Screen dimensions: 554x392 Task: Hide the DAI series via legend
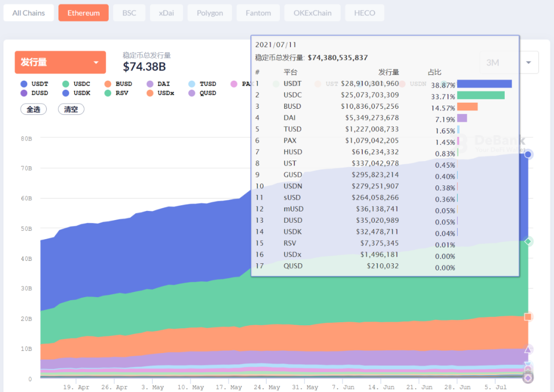159,84
